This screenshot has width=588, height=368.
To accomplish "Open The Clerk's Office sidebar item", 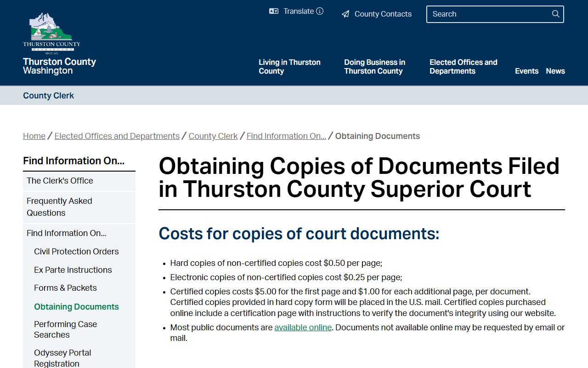I will (60, 181).
